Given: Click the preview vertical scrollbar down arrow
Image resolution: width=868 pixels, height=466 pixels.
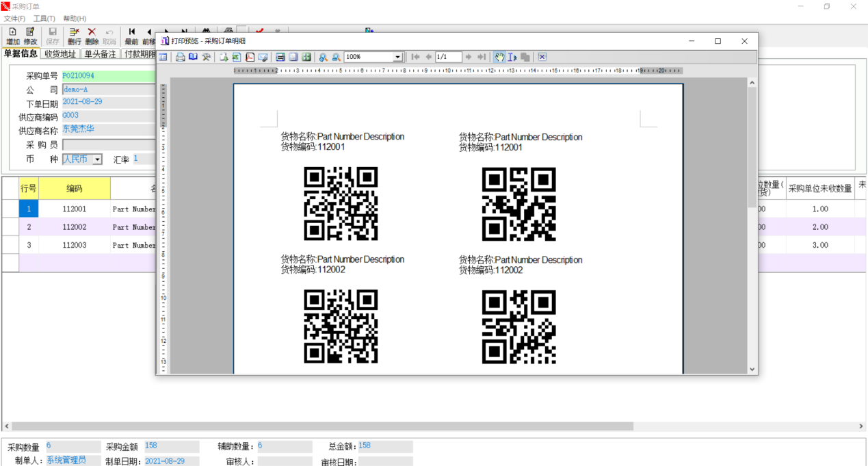Looking at the screenshot, I should [752, 369].
